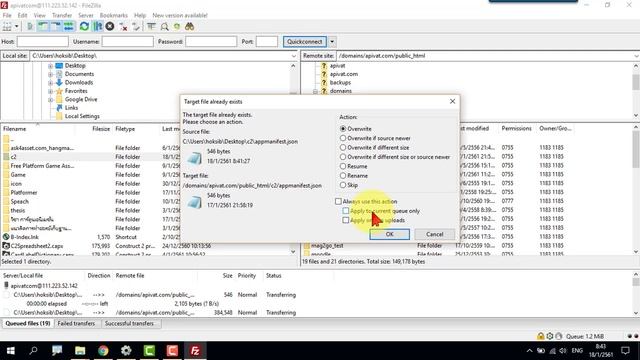Enable Always use this action checkbox

click(338, 201)
